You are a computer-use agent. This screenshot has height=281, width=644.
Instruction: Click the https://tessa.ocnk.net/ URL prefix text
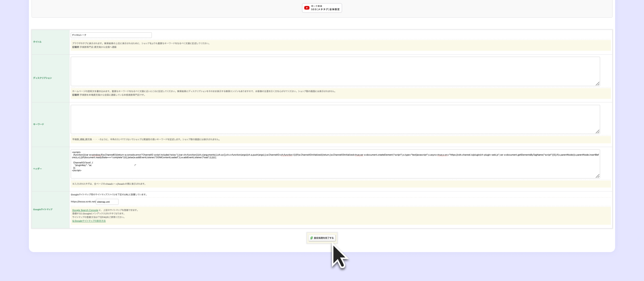[83, 202]
